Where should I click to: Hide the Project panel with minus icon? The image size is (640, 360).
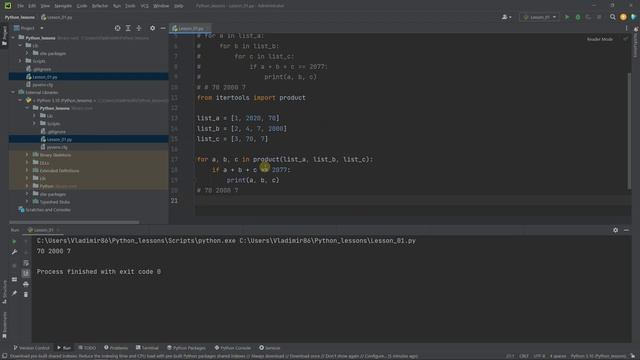(163, 28)
